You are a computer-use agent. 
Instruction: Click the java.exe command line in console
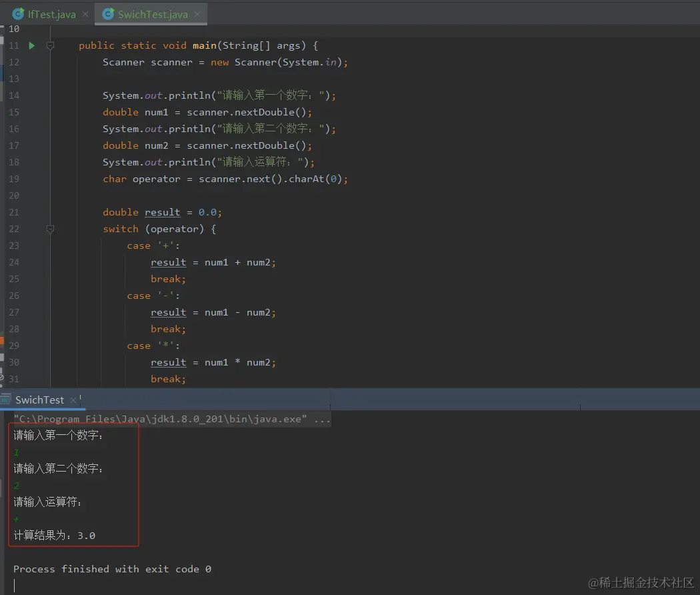pyautogui.click(x=172, y=419)
